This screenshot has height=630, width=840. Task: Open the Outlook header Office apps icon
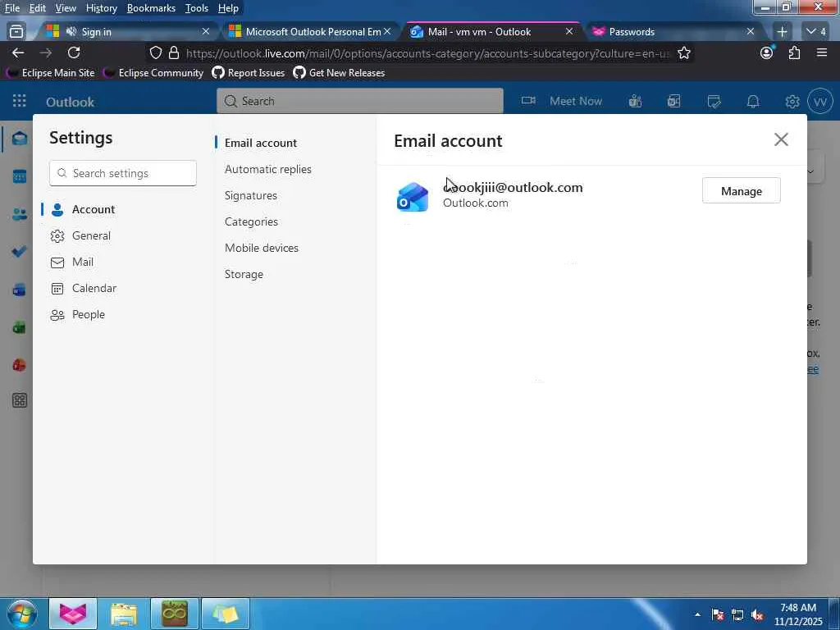pyautogui.click(x=674, y=101)
